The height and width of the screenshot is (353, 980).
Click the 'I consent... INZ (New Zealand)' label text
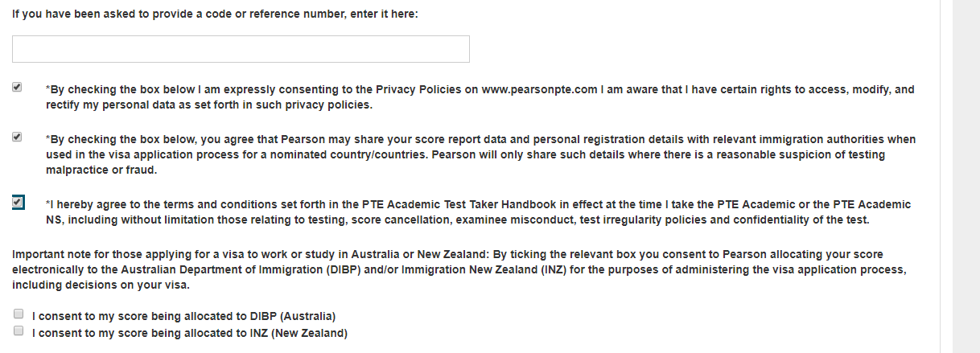click(x=189, y=333)
